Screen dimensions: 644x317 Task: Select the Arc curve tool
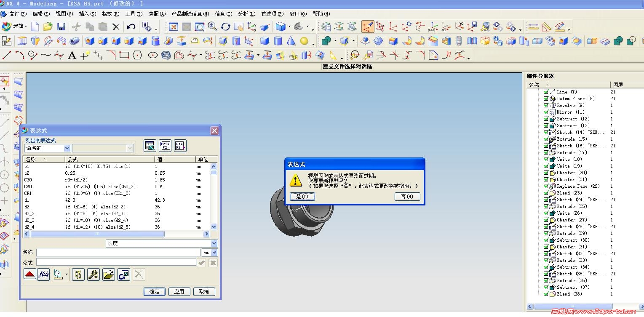click(x=20, y=55)
